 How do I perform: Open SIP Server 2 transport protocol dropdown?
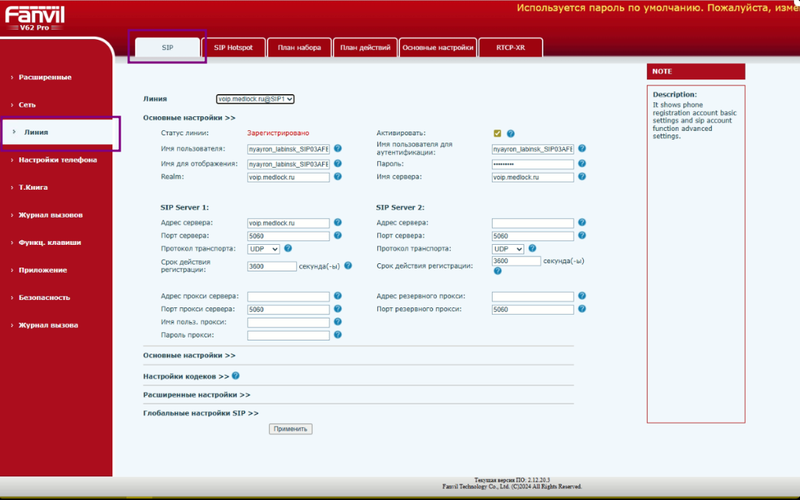(x=508, y=249)
